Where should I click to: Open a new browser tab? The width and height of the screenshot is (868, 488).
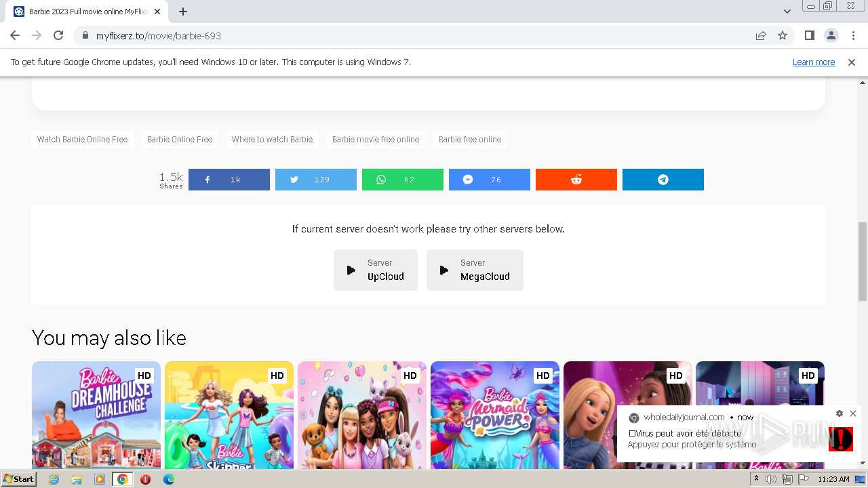click(183, 12)
